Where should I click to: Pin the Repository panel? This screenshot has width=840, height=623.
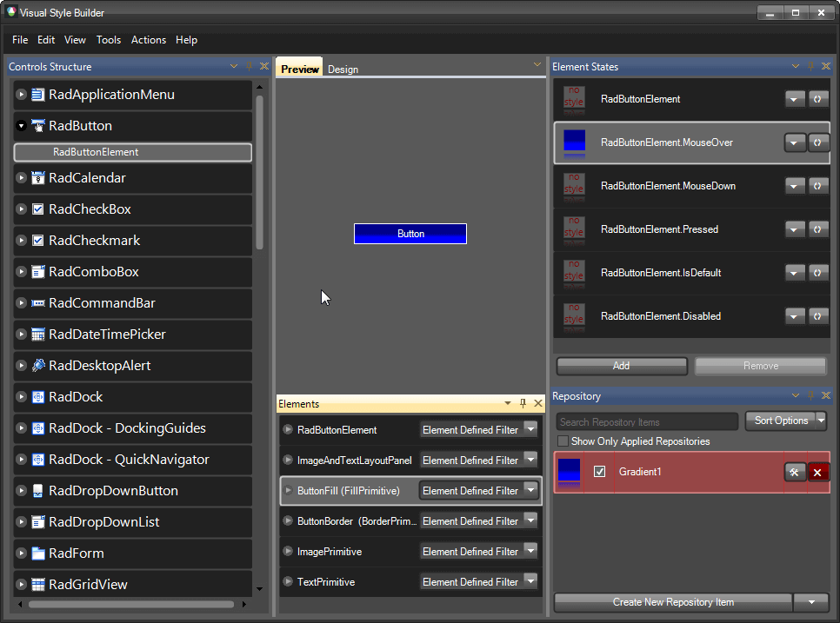point(810,395)
